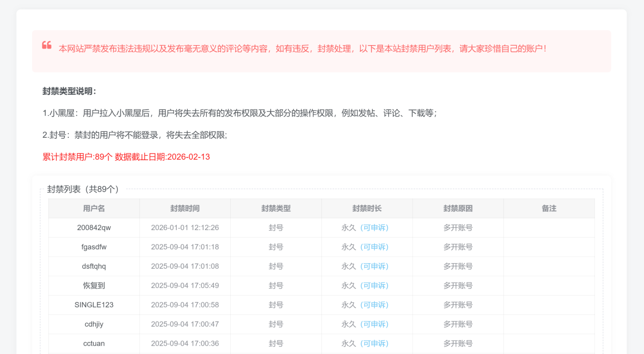The image size is (644, 354).
Task: Select the SINGLE123 username cell
Action: click(94, 305)
